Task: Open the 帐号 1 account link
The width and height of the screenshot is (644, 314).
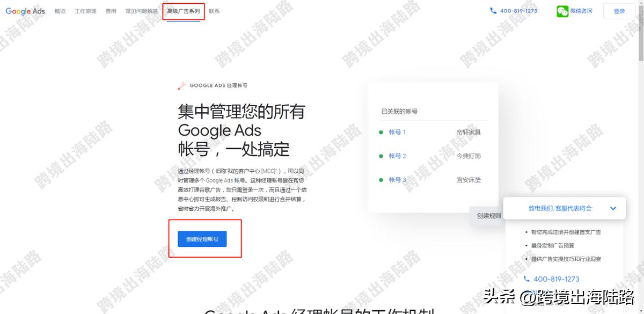Action: pos(397,132)
